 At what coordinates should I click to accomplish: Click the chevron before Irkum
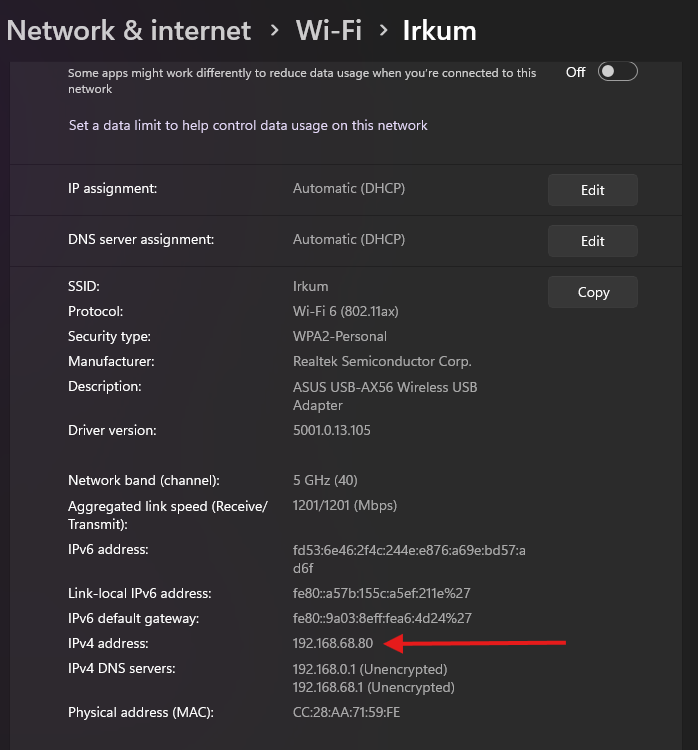pyautogui.click(x=383, y=31)
